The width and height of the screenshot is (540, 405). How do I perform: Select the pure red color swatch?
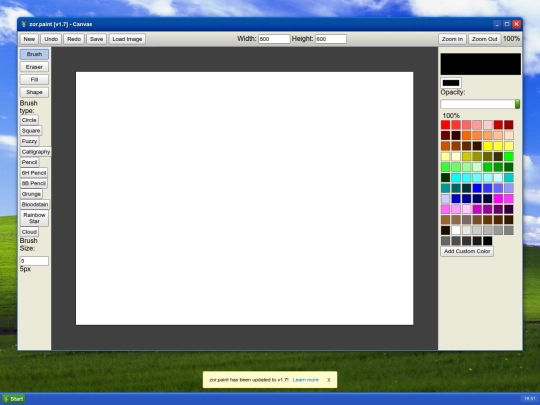446,125
